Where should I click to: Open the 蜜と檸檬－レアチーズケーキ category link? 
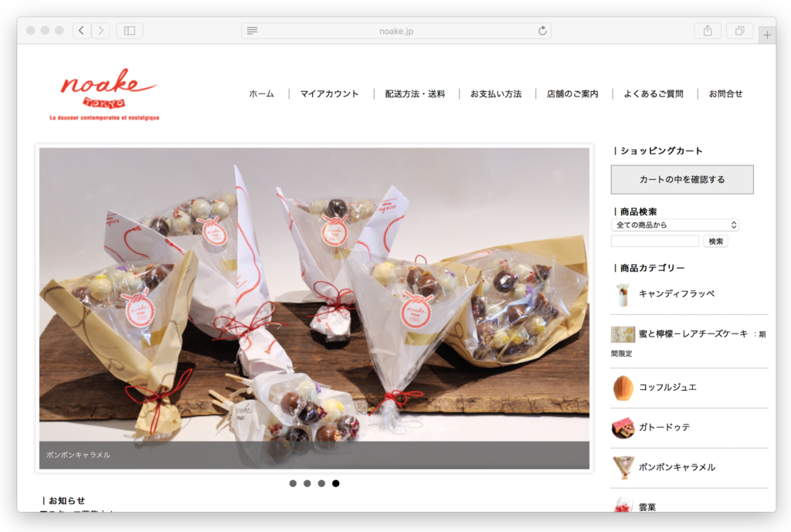click(693, 334)
